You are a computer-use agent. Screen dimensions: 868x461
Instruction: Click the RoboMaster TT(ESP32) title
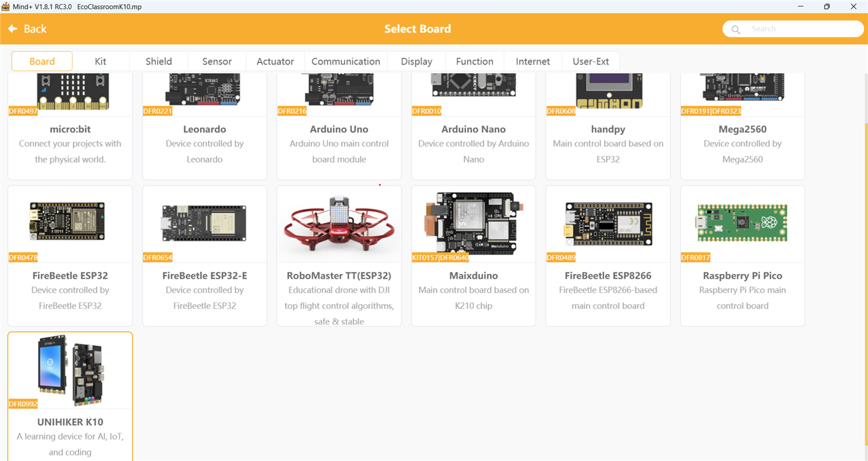tap(339, 275)
